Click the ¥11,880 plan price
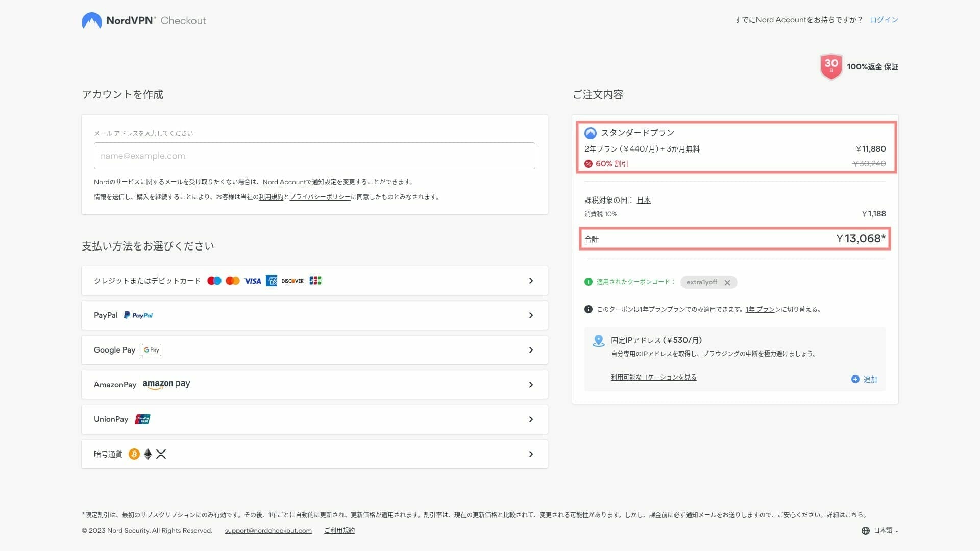 tap(871, 149)
